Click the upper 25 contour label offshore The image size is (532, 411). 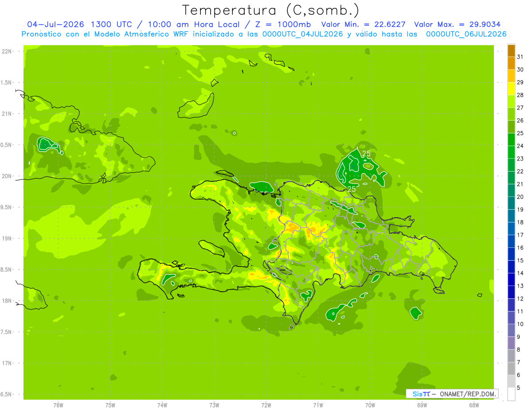click(366, 154)
